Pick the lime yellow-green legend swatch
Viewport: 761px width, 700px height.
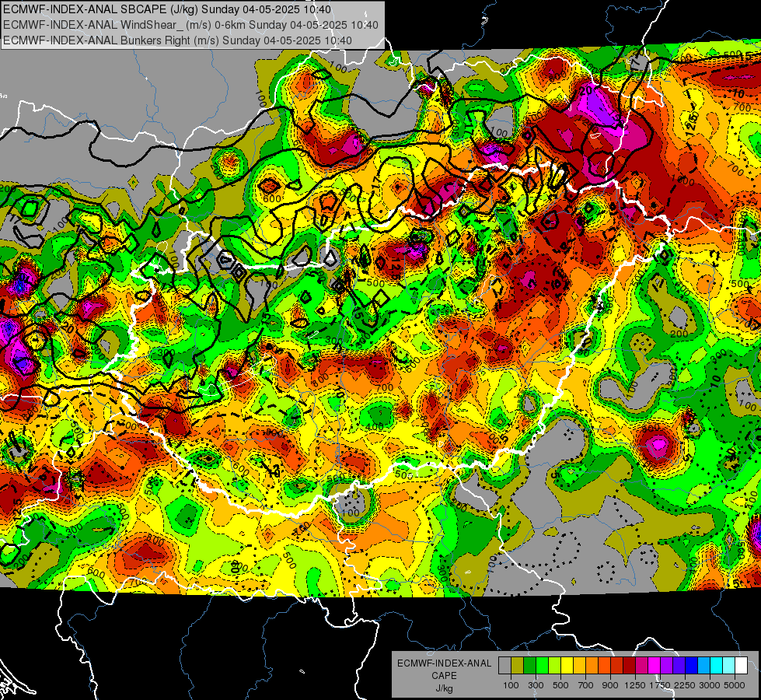click(x=554, y=666)
